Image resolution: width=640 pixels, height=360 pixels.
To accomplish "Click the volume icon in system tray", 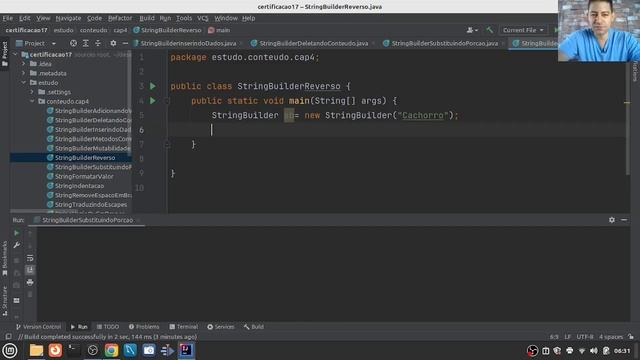I will point(594,351).
